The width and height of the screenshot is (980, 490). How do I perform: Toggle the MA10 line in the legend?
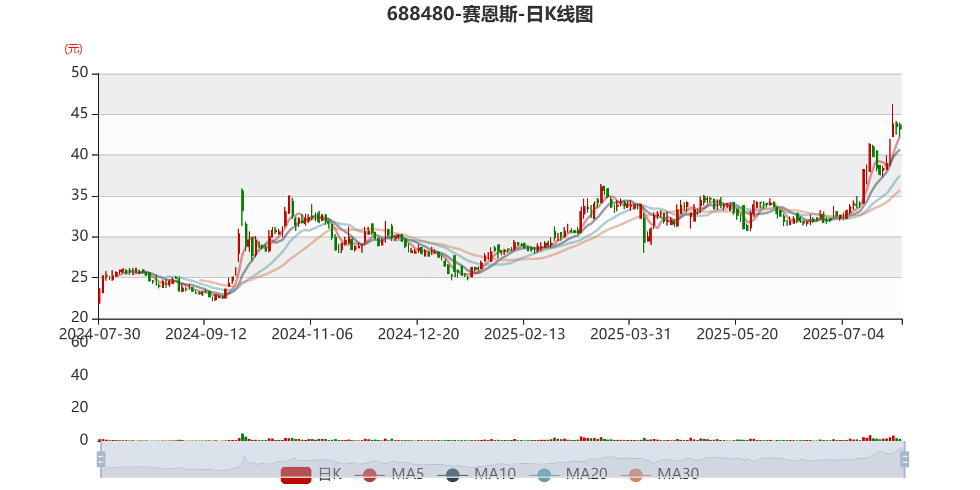point(477,474)
